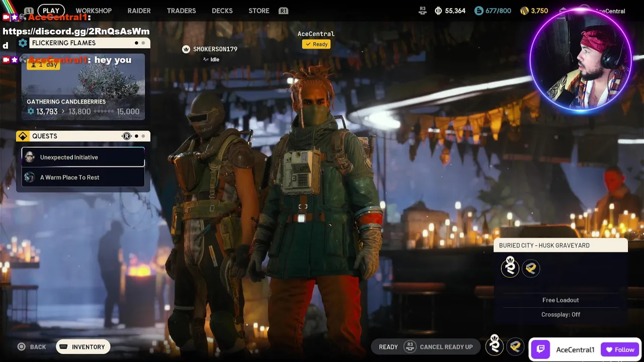Viewport: 644px width, 362px height.
Task: Go to the TRADERS tab
Action: (x=181, y=11)
